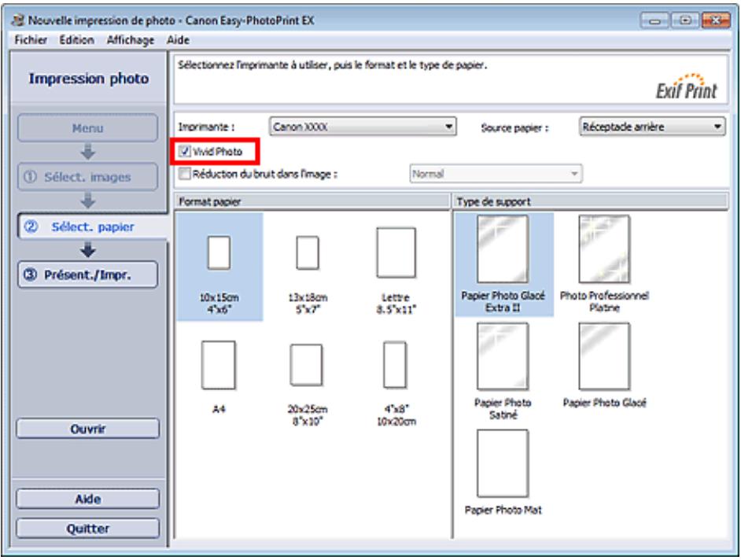Viewport: 741px width, 560px height.
Task: Click the Format papier column header
Action: coord(312,201)
